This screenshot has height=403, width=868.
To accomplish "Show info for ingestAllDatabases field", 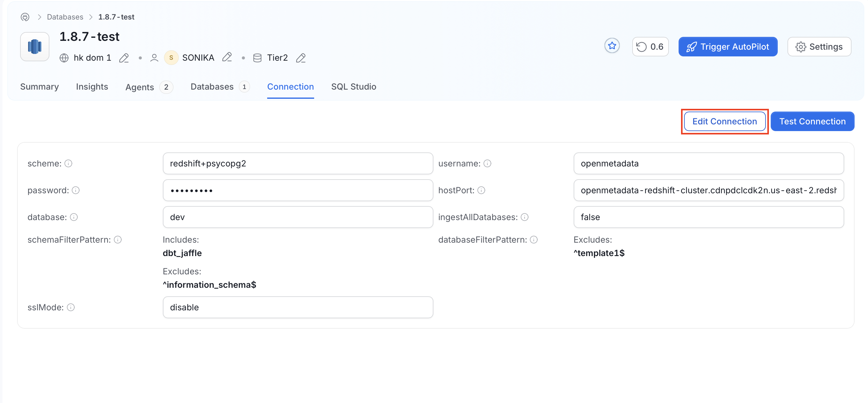I will coord(525,217).
